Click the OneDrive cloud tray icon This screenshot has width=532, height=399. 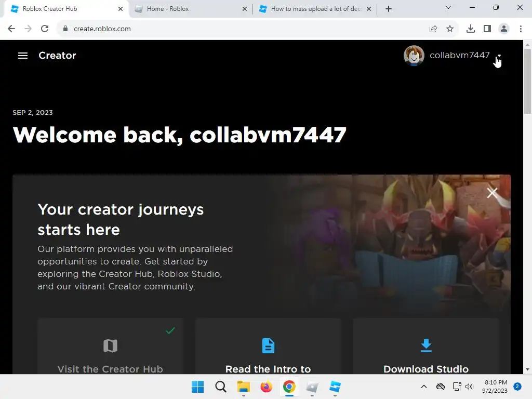441,387
